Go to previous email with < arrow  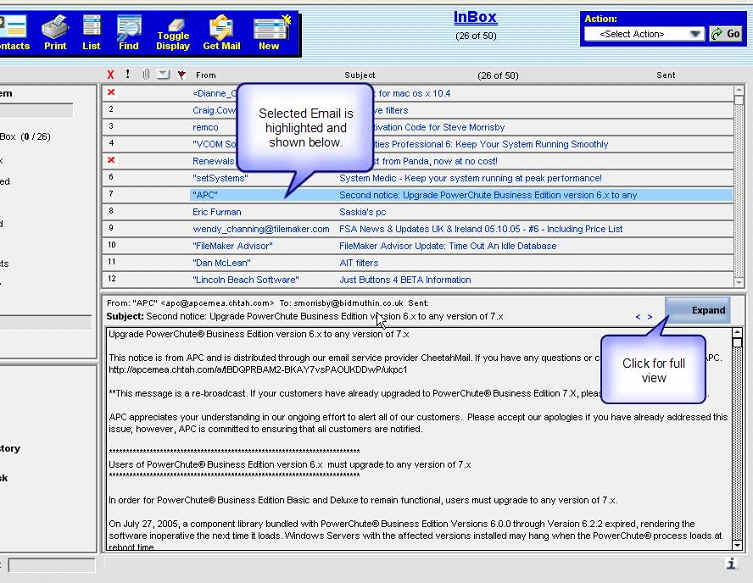tap(638, 317)
